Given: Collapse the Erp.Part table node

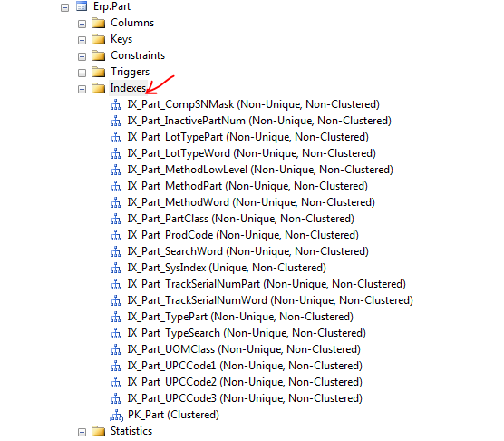Looking at the screenshot, I should pyautogui.click(x=64, y=7).
